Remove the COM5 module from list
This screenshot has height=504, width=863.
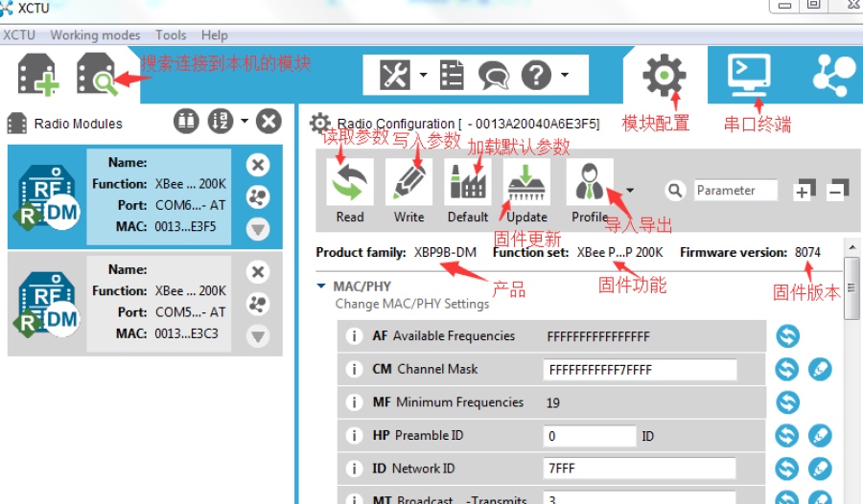click(258, 272)
